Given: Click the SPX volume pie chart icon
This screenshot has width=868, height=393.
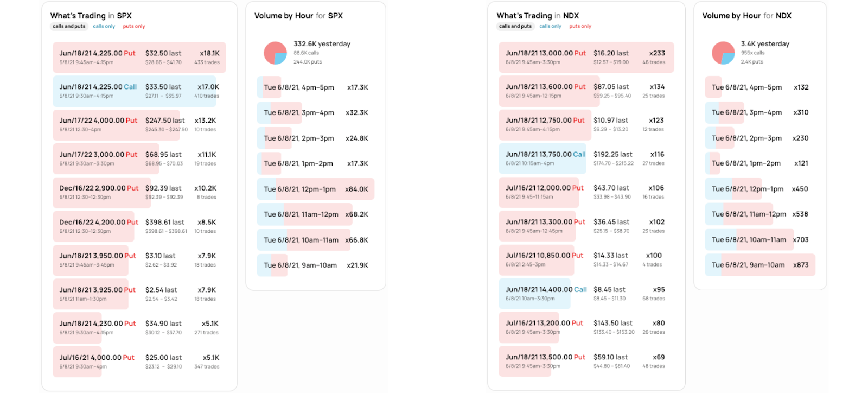Looking at the screenshot, I should click(275, 53).
